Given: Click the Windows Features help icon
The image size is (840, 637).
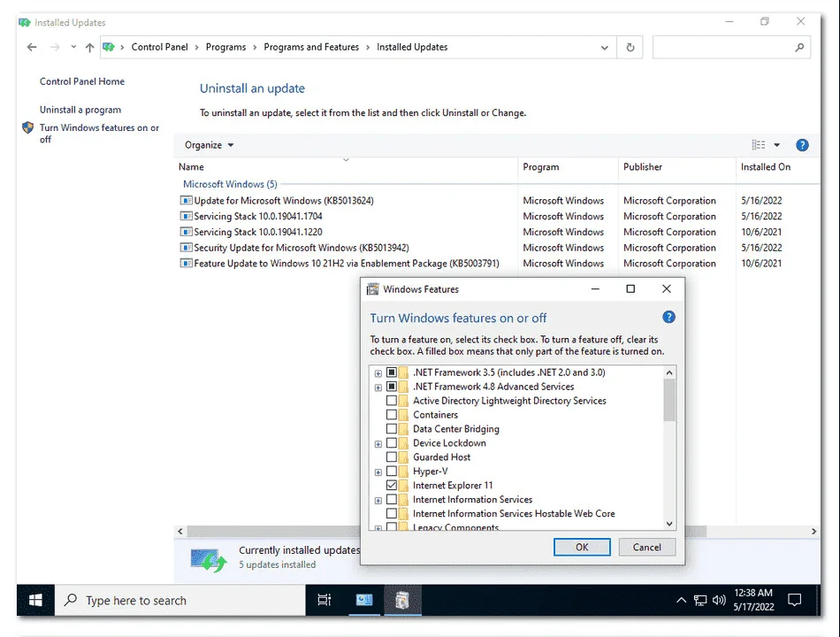Looking at the screenshot, I should (x=668, y=317).
